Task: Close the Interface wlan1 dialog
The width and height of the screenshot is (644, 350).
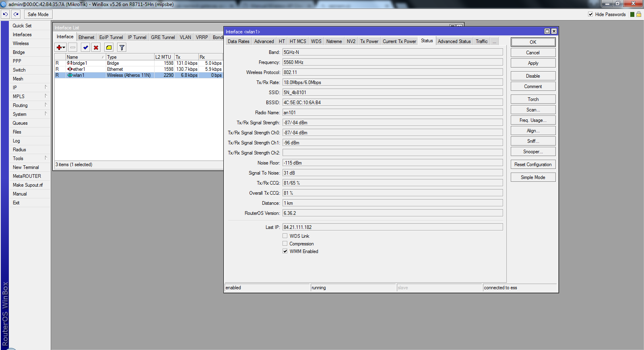Action: tap(554, 31)
